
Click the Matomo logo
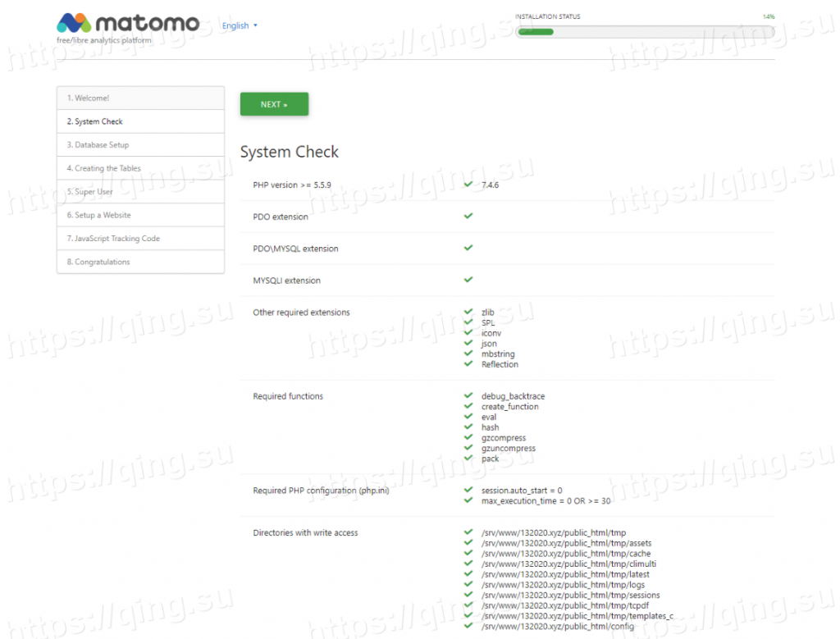click(x=128, y=24)
